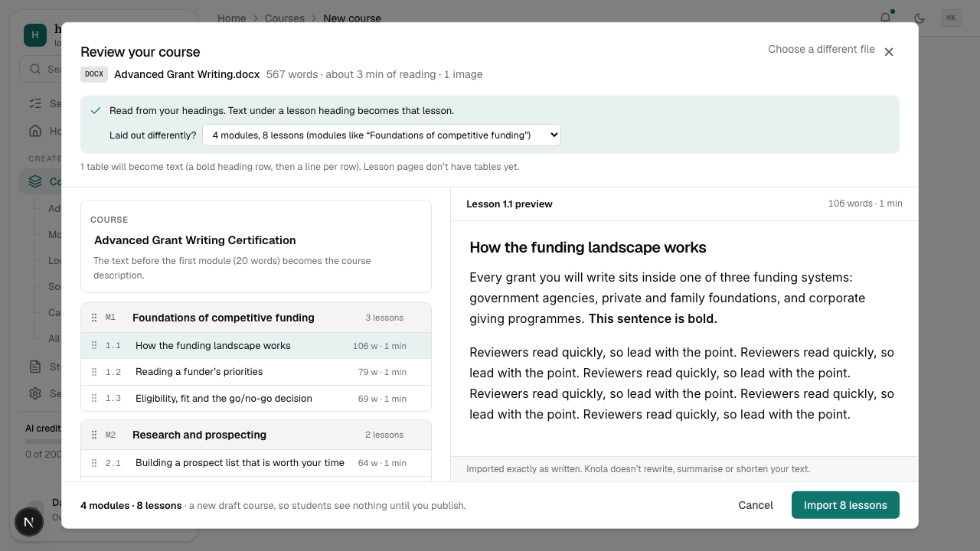Image resolution: width=980 pixels, height=551 pixels.
Task: Click the 4 modules · 8 lessons summary text
Action: tap(131, 506)
